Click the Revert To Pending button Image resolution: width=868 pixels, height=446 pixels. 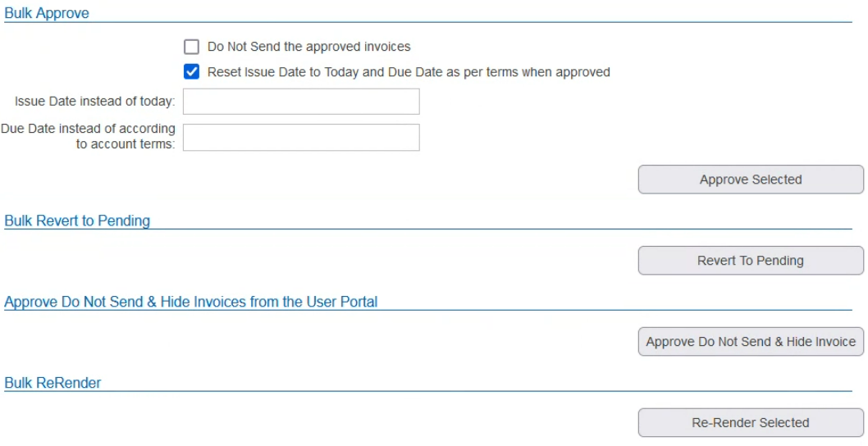point(750,261)
